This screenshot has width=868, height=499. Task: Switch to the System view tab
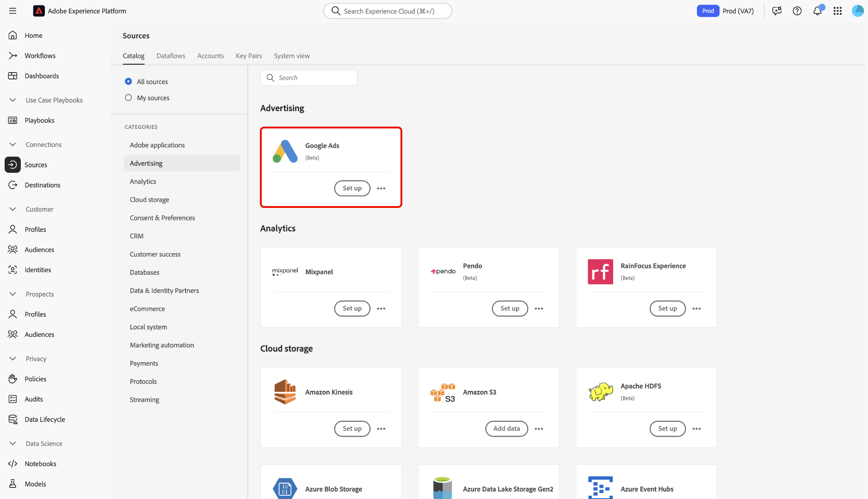click(x=291, y=56)
